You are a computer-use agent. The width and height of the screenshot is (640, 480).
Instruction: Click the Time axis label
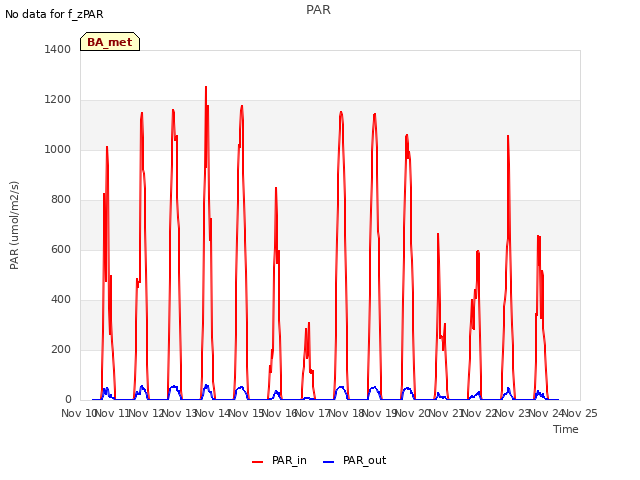pyautogui.click(x=566, y=429)
